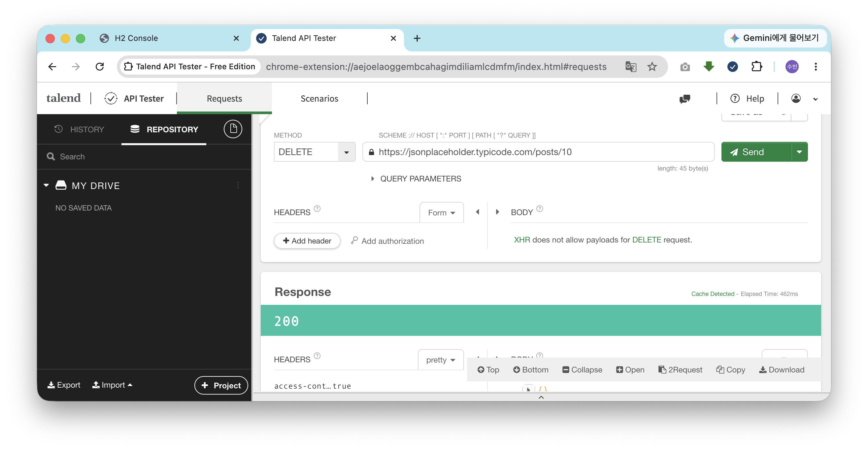The width and height of the screenshot is (868, 450).
Task: Select the REPOSITORY tab
Action: click(x=164, y=129)
